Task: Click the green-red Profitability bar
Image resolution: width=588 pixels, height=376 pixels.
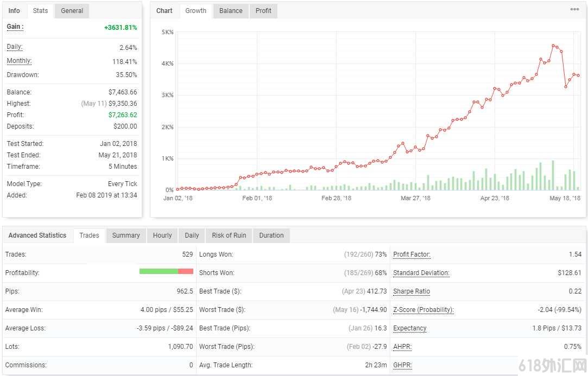Action: tap(166, 271)
